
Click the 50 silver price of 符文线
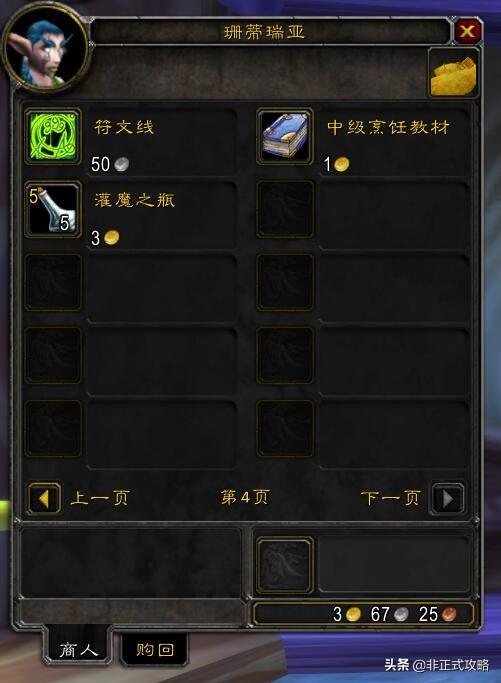tap(110, 164)
